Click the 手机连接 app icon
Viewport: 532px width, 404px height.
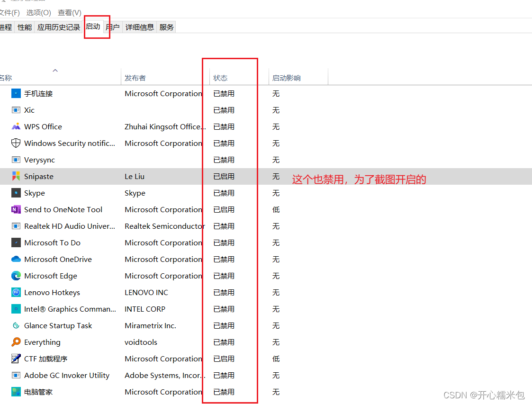(x=16, y=93)
